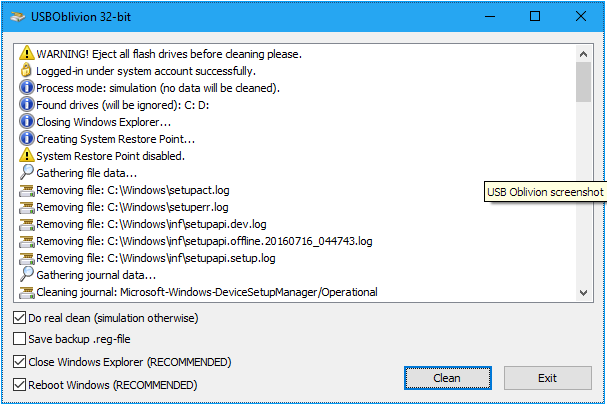
Task: Select the setupapi.setup.log removal line
Action: point(156,258)
